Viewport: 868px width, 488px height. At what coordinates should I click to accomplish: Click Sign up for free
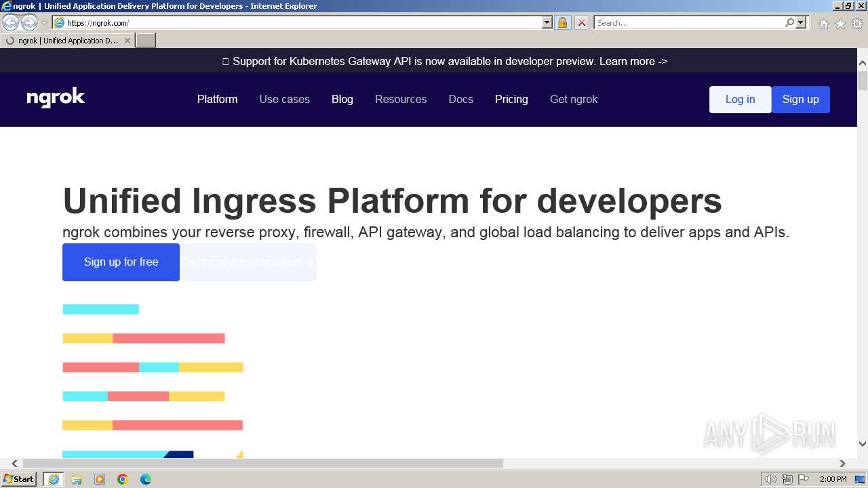click(121, 262)
